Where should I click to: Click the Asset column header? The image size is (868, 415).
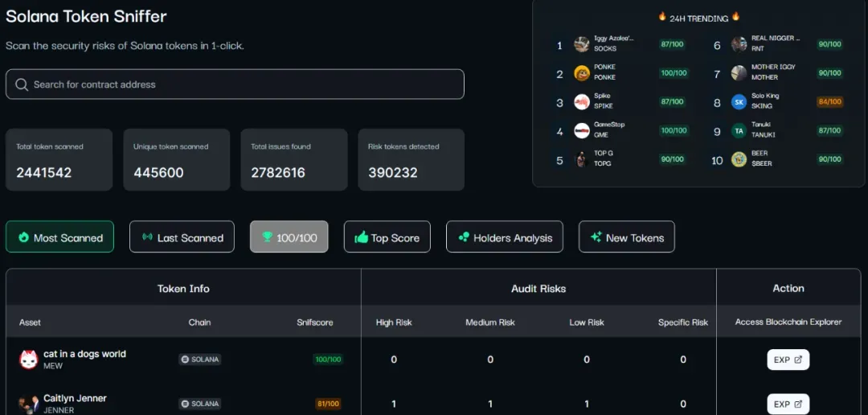click(x=30, y=323)
